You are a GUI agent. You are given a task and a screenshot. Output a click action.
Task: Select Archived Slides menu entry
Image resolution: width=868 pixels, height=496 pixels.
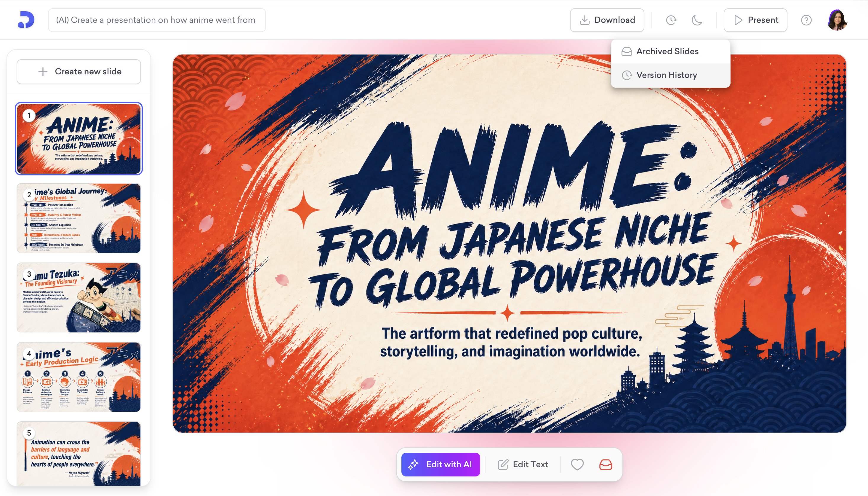667,52
